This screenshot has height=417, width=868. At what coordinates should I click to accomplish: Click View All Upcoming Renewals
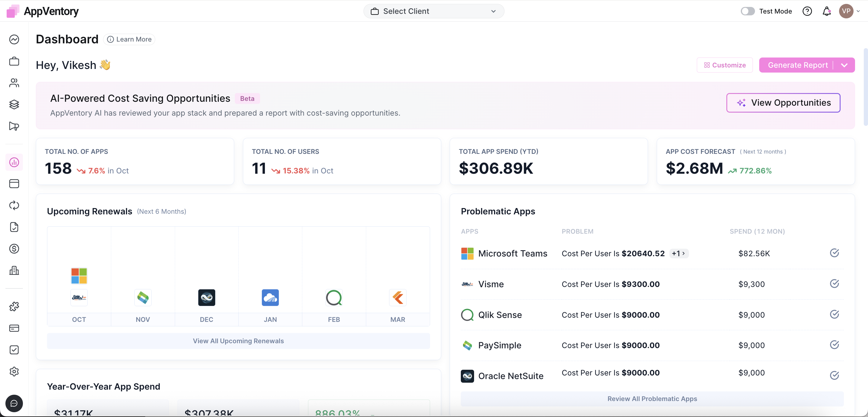[x=238, y=341]
